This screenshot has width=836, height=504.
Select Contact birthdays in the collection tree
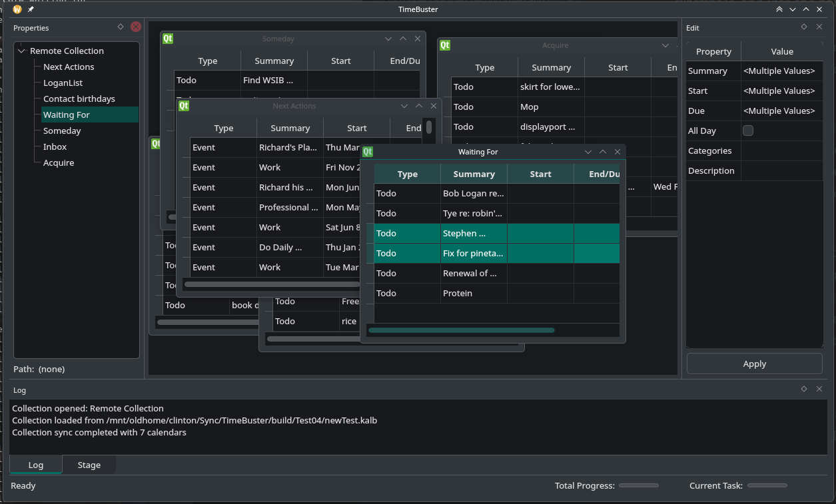click(79, 99)
